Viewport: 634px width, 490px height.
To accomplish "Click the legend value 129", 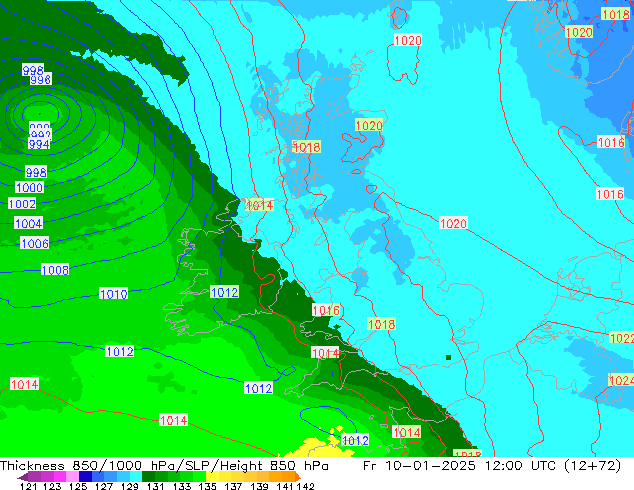I will point(130,486).
